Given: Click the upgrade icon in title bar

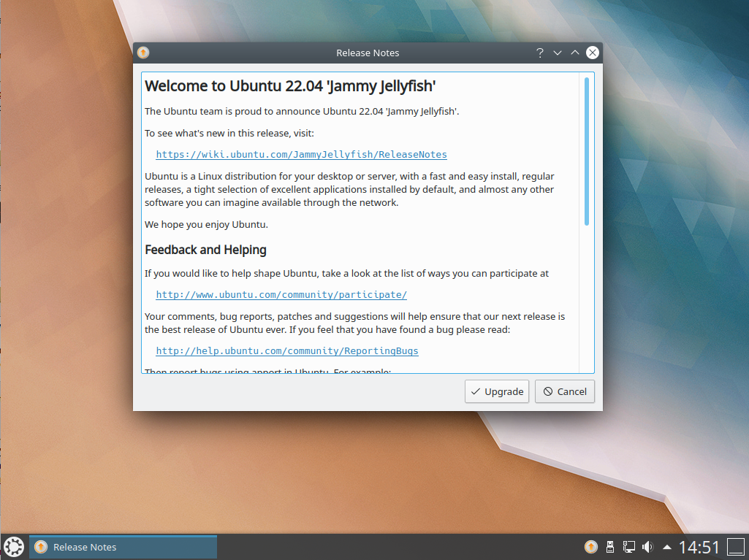Looking at the screenshot, I should coord(142,53).
